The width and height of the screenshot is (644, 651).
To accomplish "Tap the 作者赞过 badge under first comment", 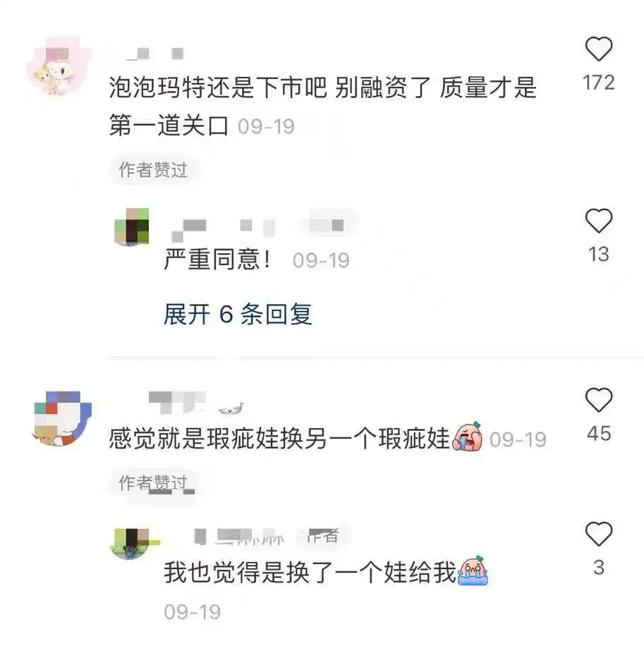I will pos(153,170).
